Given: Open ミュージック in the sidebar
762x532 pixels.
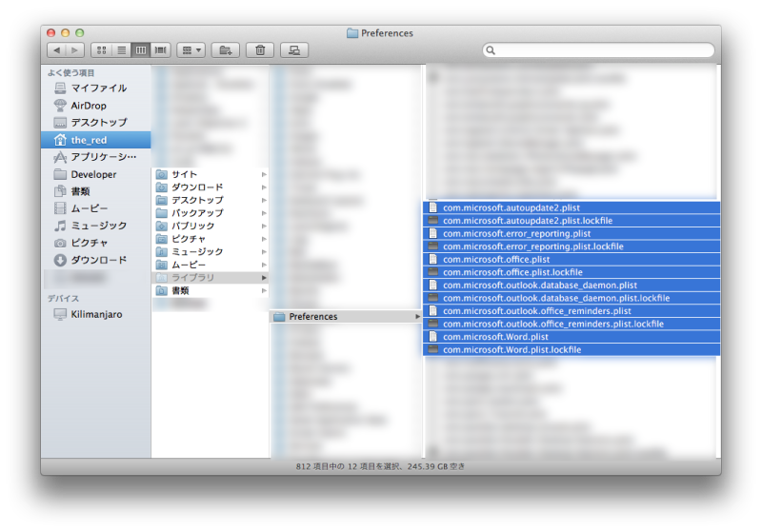Looking at the screenshot, I should click(96, 226).
